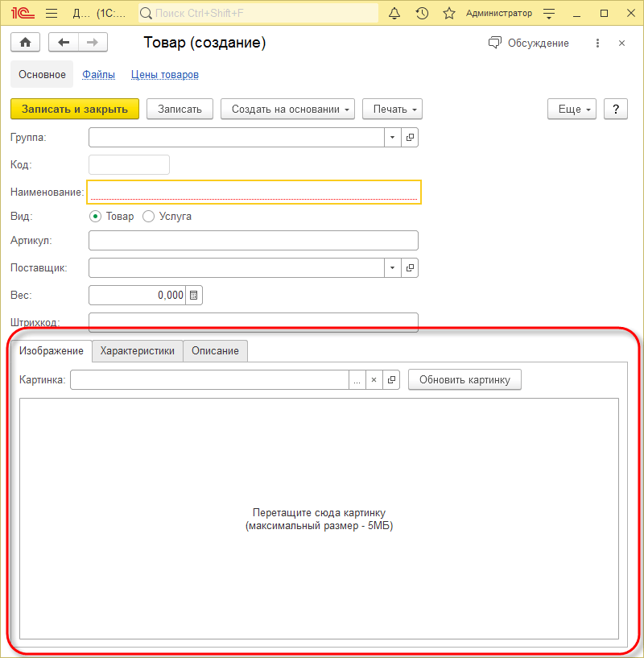Click the search magnifier icon
Viewport: 644px width, 658px height.
(x=146, y=14)
